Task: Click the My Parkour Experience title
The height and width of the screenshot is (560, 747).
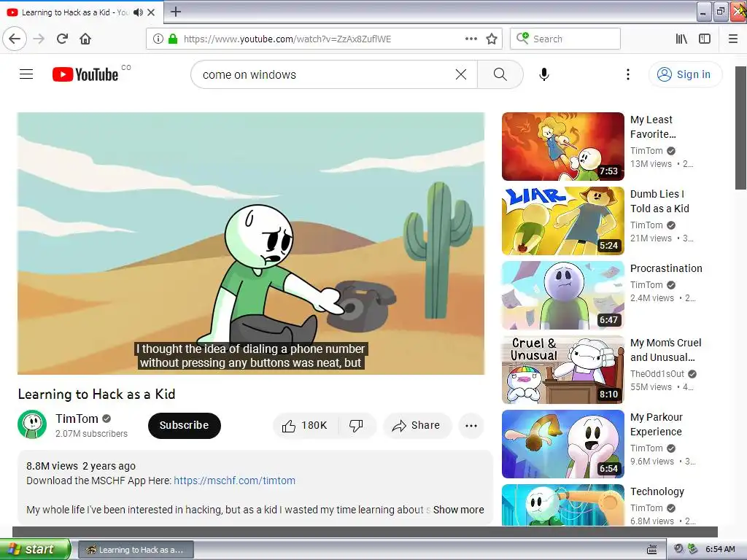Action: [x=657, y=424]
